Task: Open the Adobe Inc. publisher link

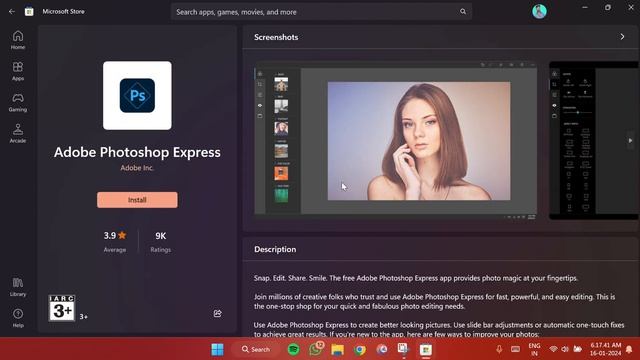Action: (137, 168)
